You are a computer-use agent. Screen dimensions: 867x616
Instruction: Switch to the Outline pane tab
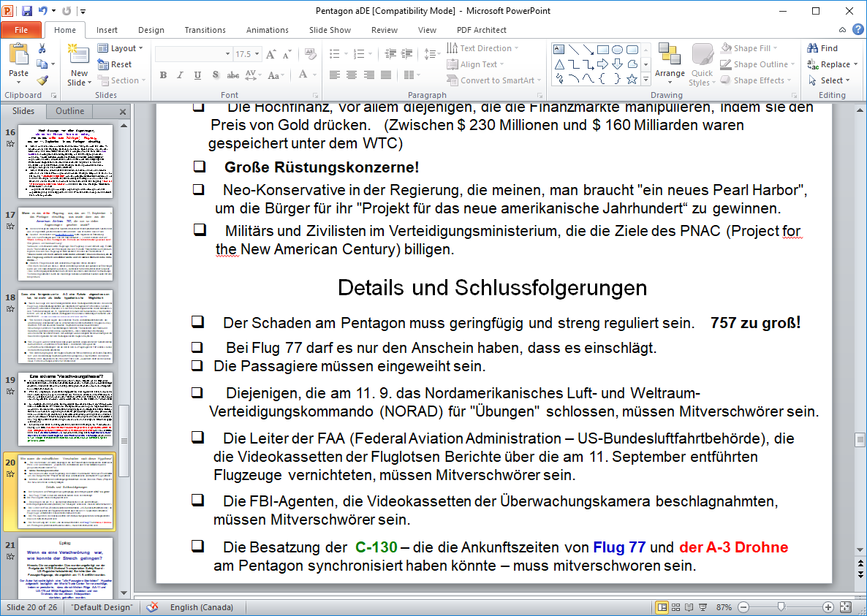pyautogui.click(x=69, y=111)
